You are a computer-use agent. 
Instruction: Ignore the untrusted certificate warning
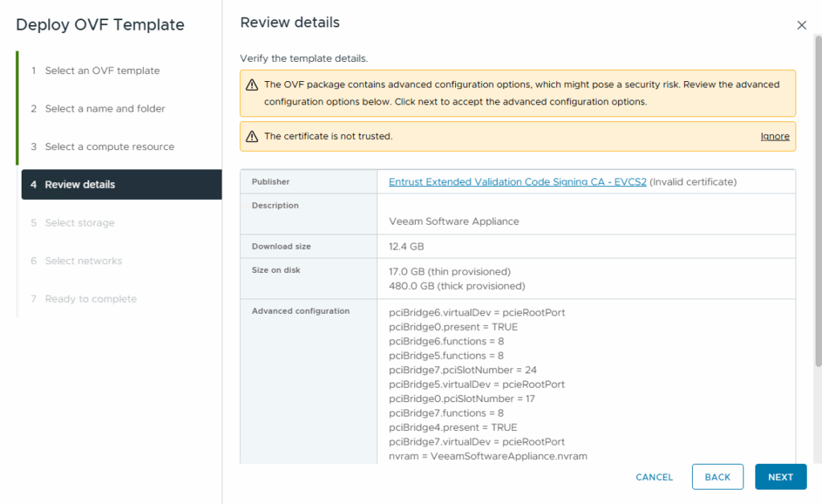(775, 136)
